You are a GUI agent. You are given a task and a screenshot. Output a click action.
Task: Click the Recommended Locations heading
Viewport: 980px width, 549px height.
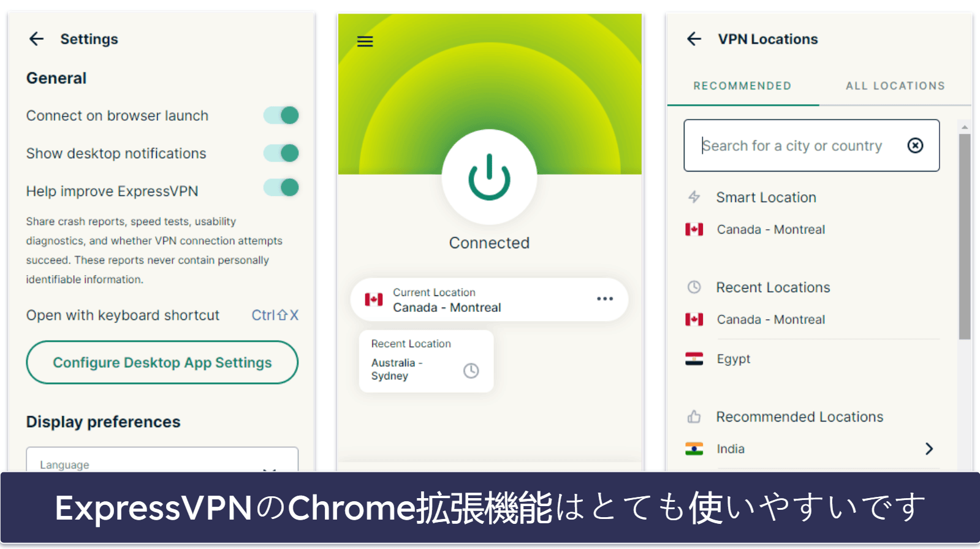799,417
